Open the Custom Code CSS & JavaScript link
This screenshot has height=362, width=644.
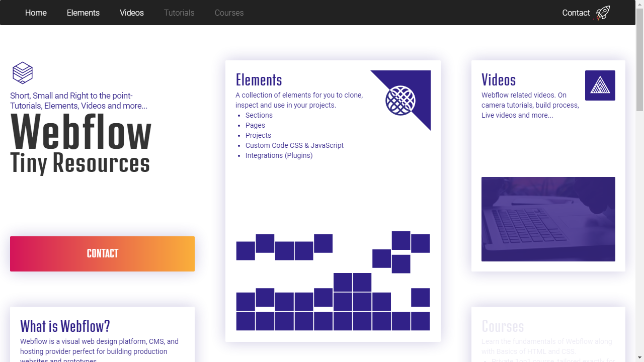(x=294, y=145)
